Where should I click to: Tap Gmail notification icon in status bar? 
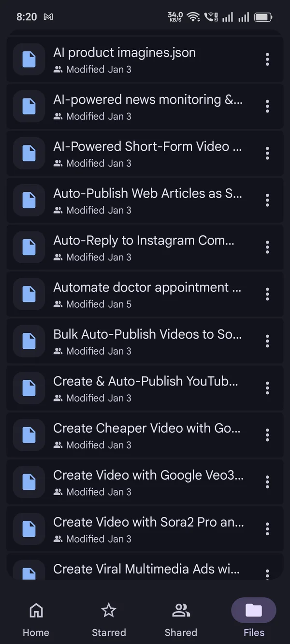pyautogui.click(x=48, y=17)
